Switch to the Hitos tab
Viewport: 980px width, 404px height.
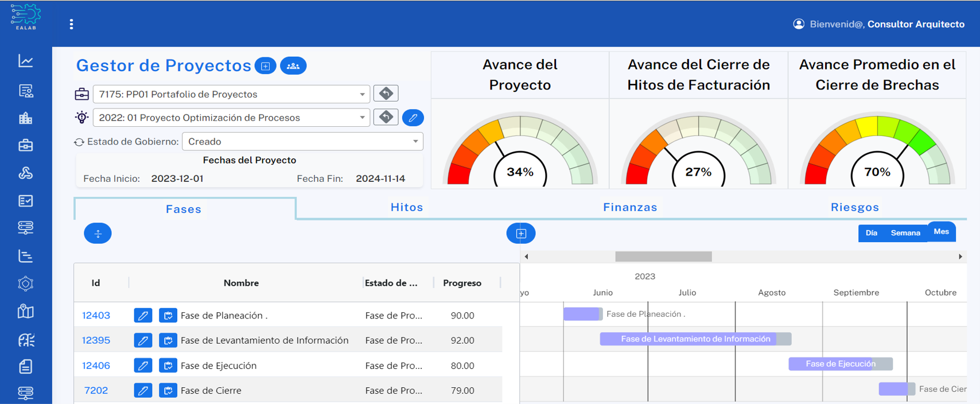407,207
